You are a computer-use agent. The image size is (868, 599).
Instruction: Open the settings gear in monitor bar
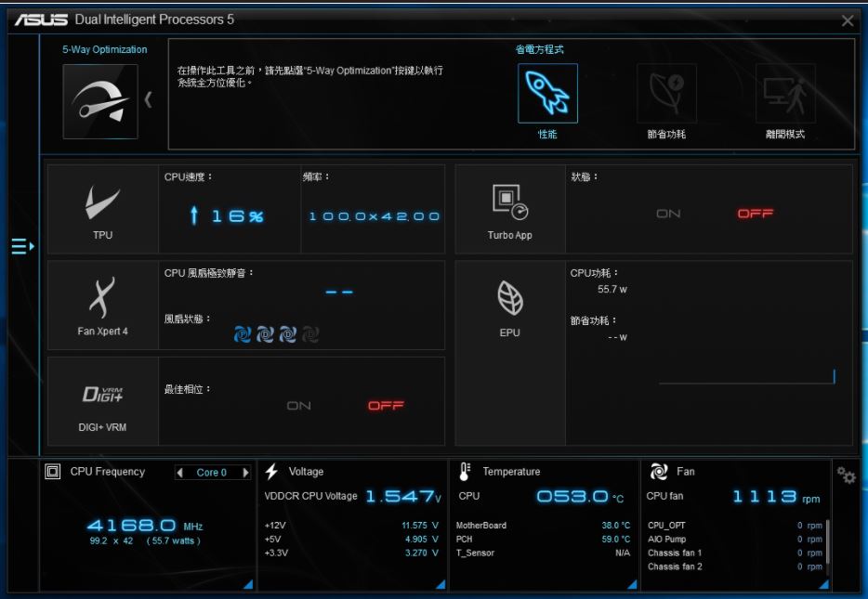coord(846,475)
